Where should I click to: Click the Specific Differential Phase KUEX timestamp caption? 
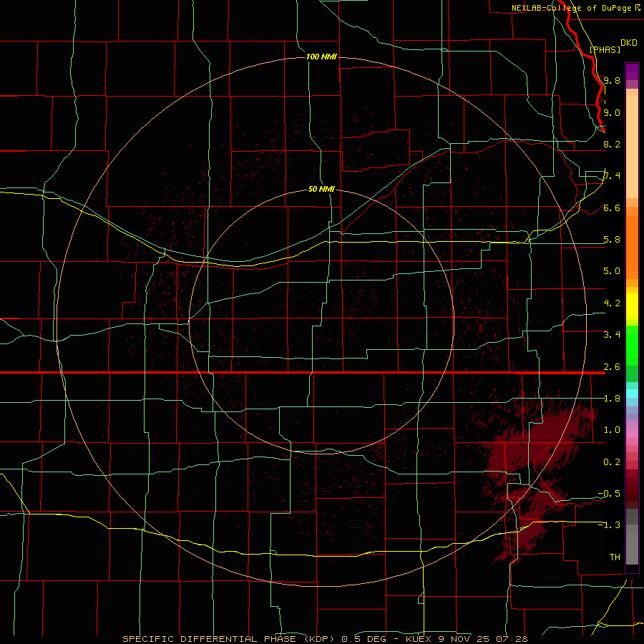(325, 639)
